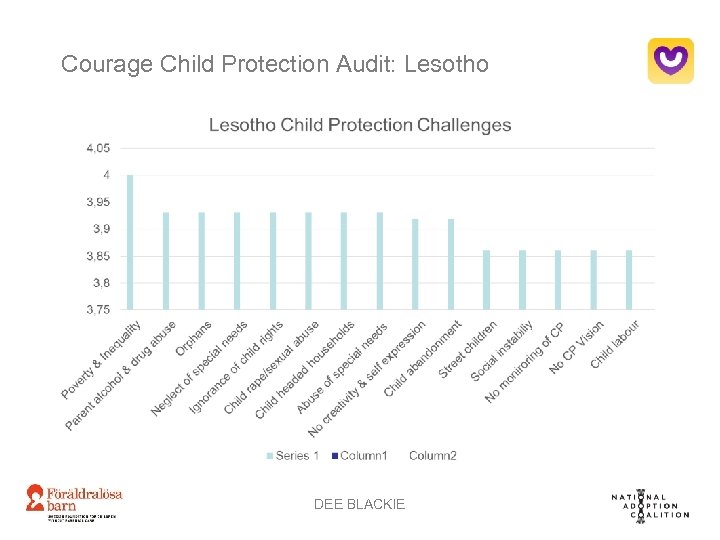Viewport: 720px width, 540px height.
Task: Select the Column2 legend entry
Action: (x=432, y=456)
